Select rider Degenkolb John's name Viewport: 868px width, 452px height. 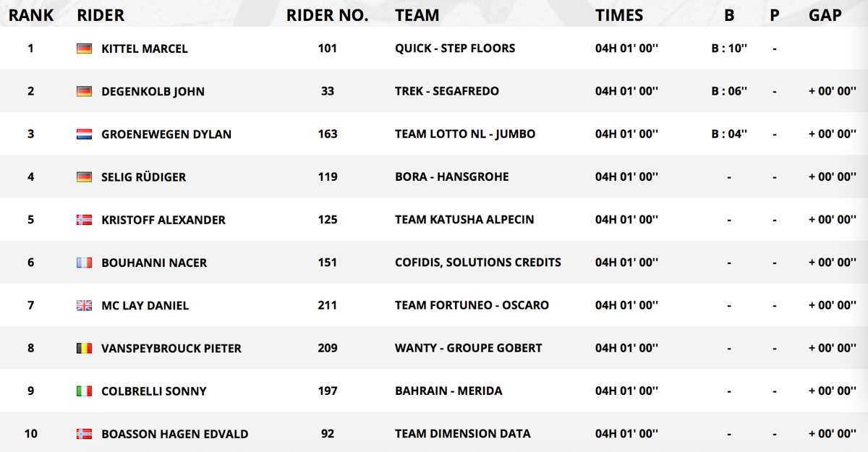tap(153, 91)
